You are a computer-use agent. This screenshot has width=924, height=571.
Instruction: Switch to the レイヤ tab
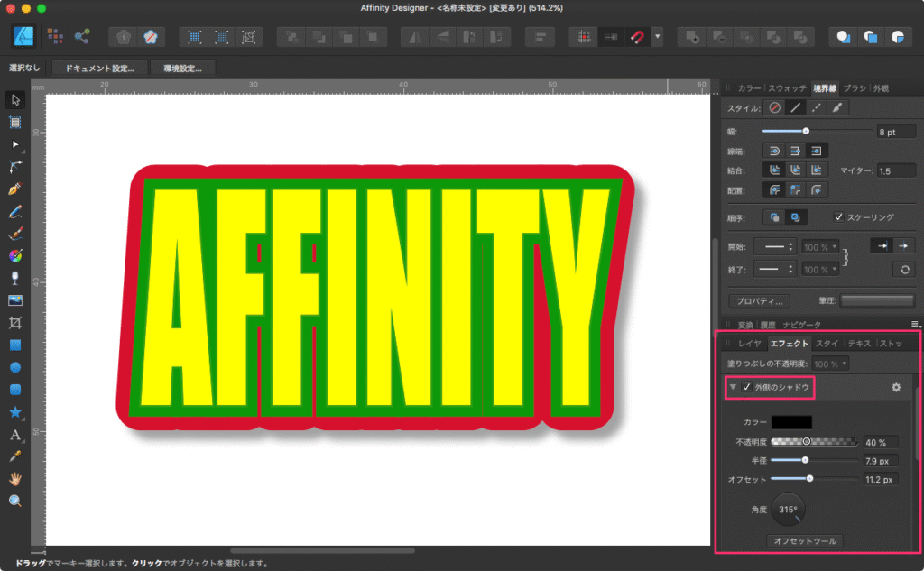coord(750,344)
